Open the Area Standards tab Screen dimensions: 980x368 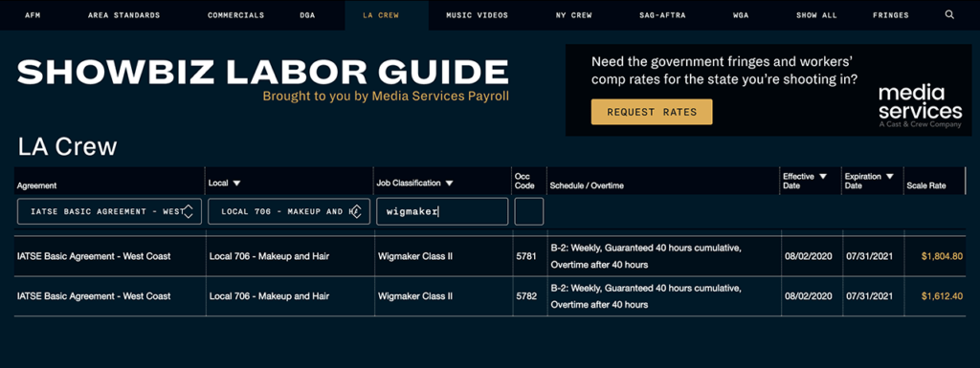pyautogui.click(x=123, y=15)
